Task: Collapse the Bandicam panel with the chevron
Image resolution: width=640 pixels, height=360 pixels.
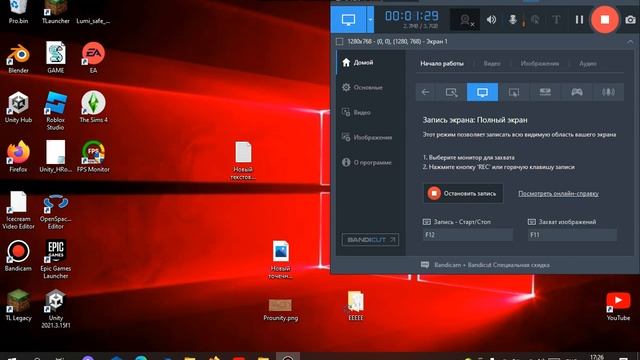Action: coord(630,42)
